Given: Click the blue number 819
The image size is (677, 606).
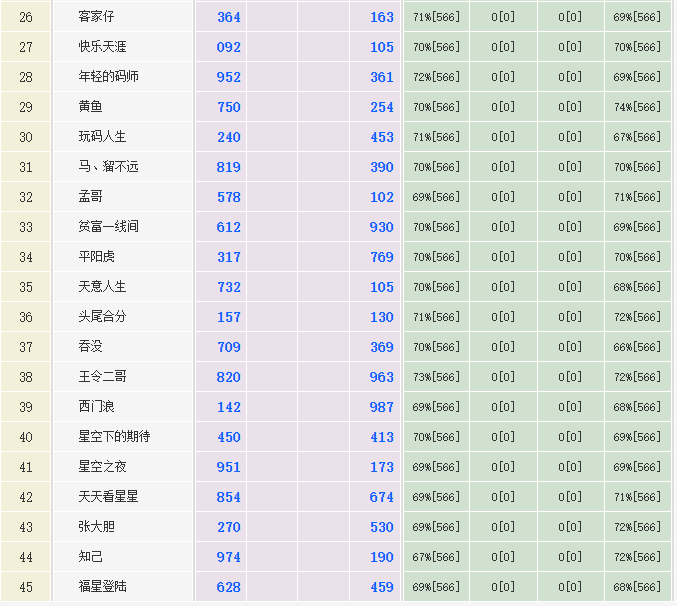Looking at the screenshot, I should click(229, 167).
